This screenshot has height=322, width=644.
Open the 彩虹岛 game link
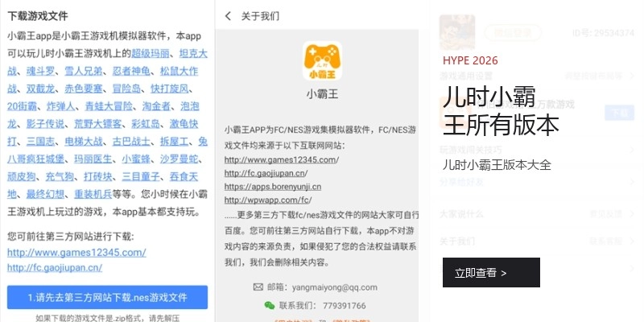click(x=146, y=124)
